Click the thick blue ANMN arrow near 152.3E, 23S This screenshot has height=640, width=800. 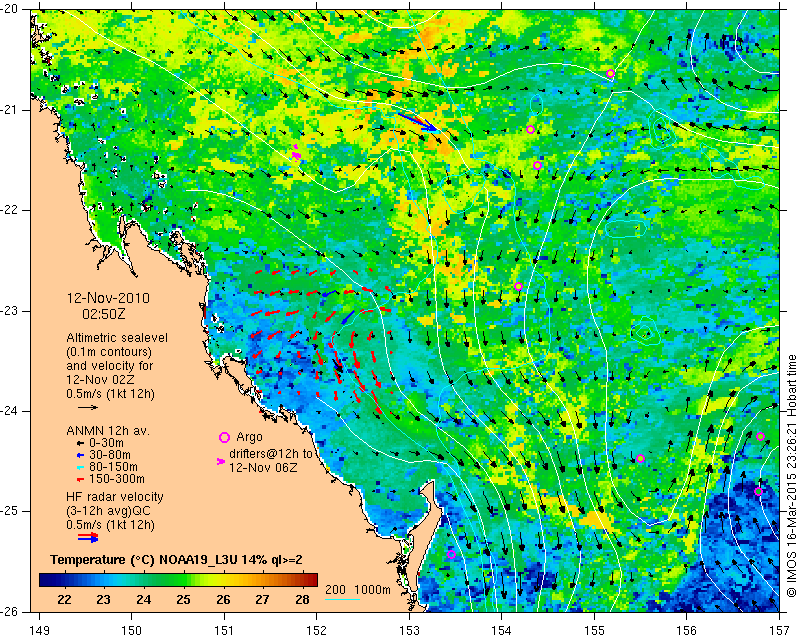pos(348,317)
